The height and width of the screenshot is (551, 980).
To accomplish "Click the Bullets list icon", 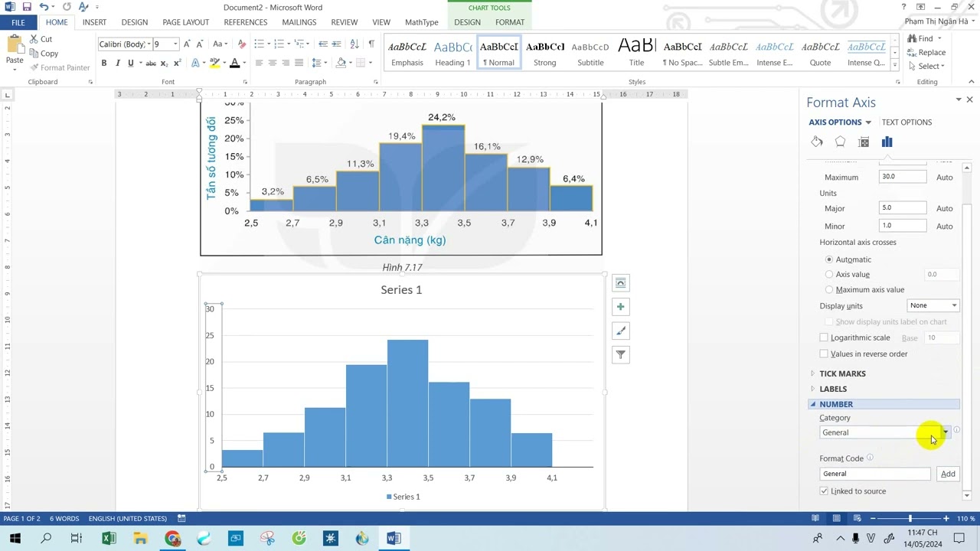I will 260,44.
